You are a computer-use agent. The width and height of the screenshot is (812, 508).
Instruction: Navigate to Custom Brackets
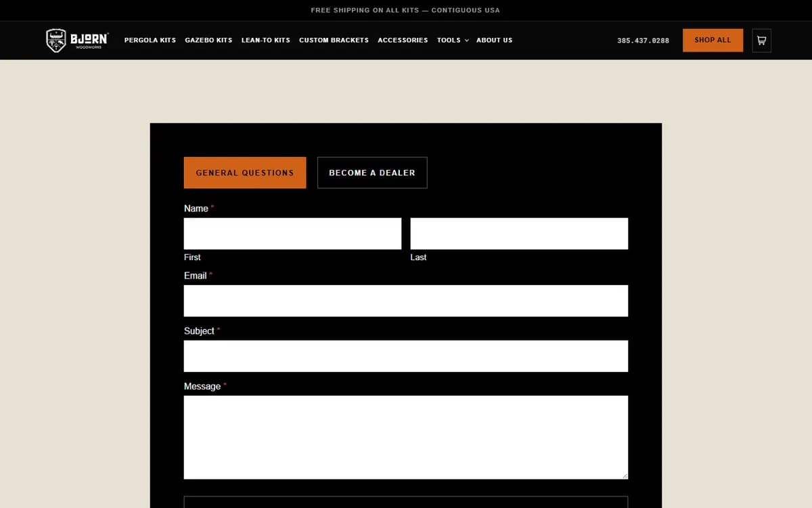point(334,40)
